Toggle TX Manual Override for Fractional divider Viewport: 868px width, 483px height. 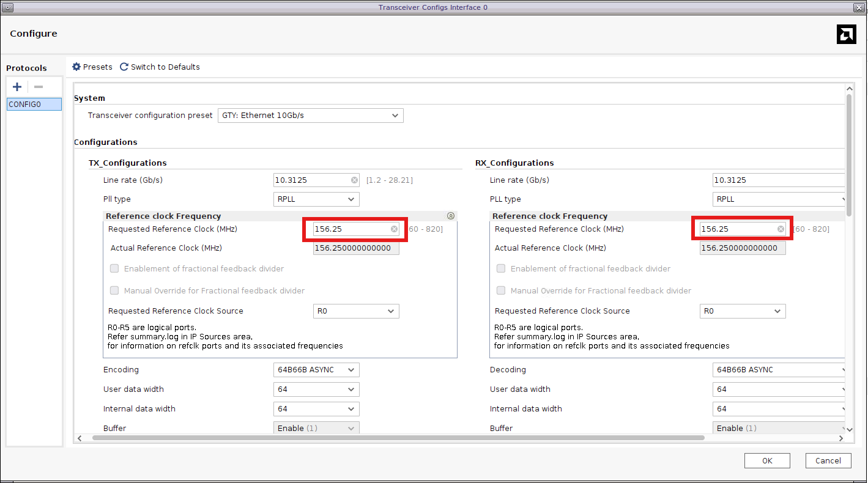[x=114, y=290]
